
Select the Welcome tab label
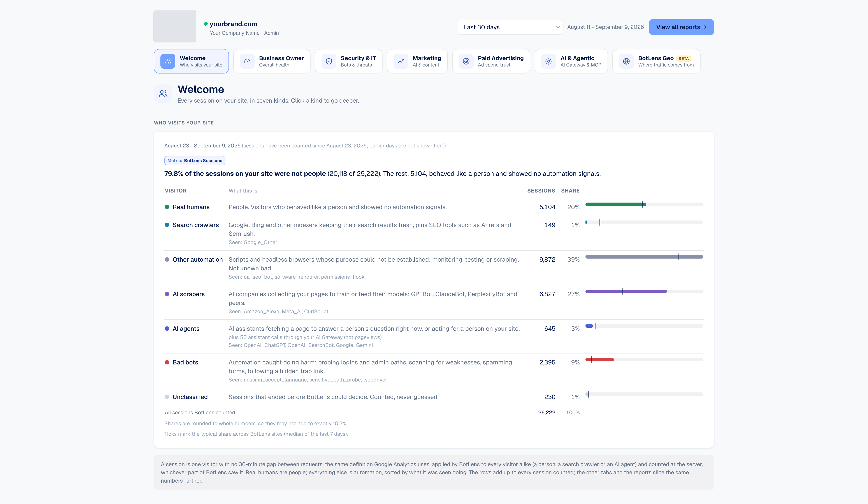click(x=193, y=58)
